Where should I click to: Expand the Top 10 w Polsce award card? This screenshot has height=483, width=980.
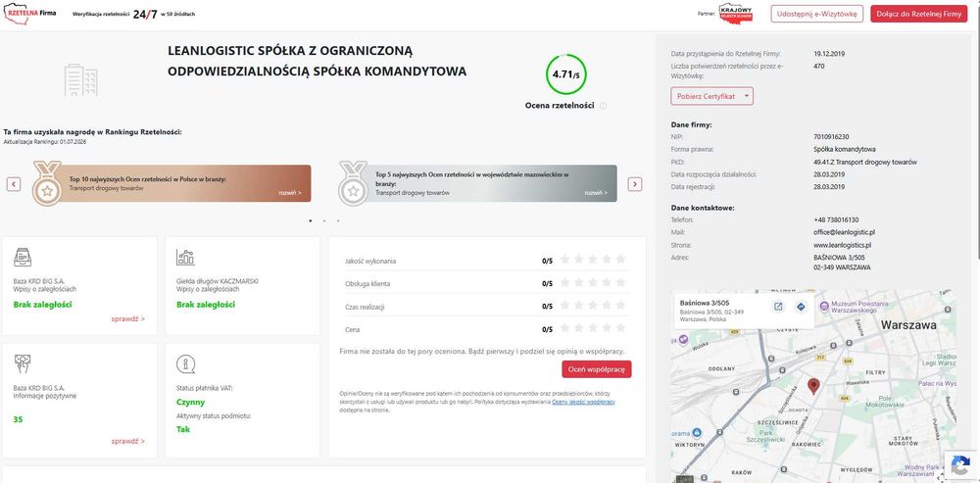point(290,193)
